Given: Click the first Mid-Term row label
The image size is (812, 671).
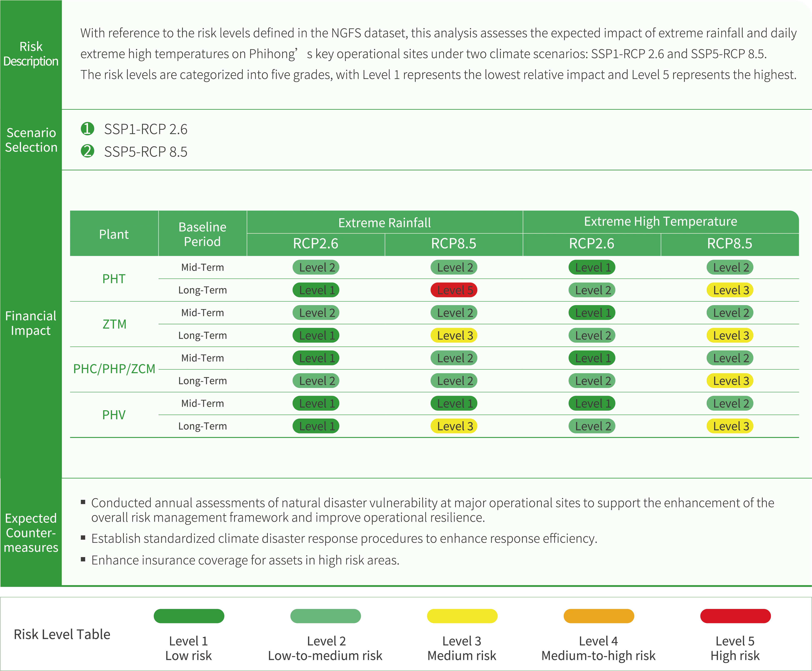Looking at the screenshot, I should [202, 267].
